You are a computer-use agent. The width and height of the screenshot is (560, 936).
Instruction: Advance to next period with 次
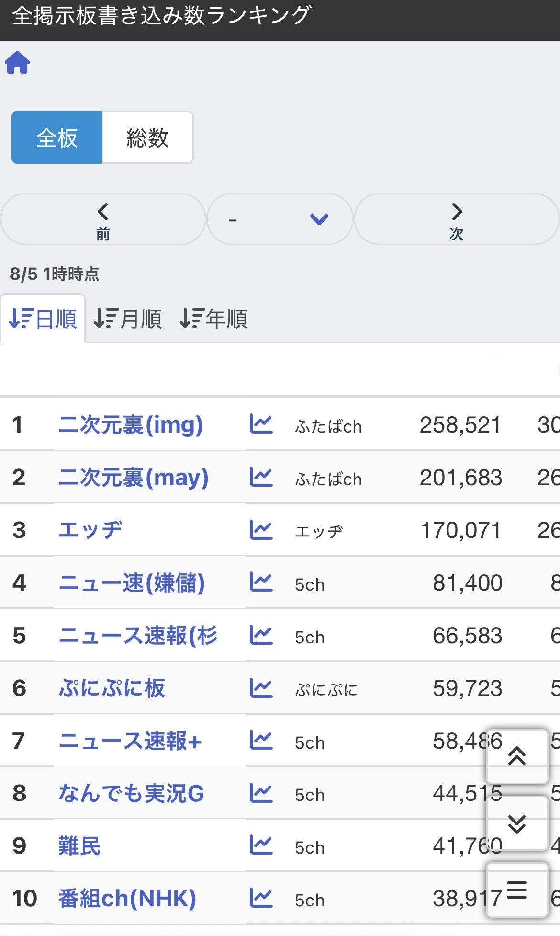pyautogui.click(x=457, y=219)
